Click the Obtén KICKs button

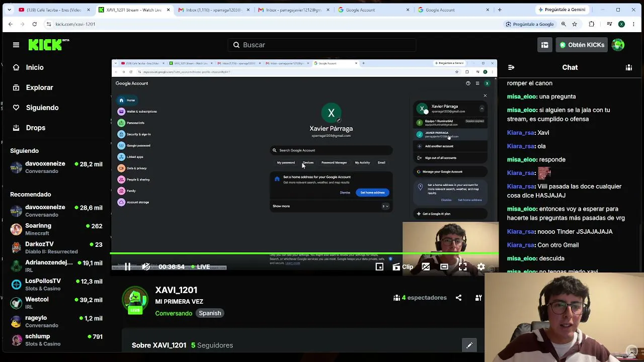coord(582,45)
